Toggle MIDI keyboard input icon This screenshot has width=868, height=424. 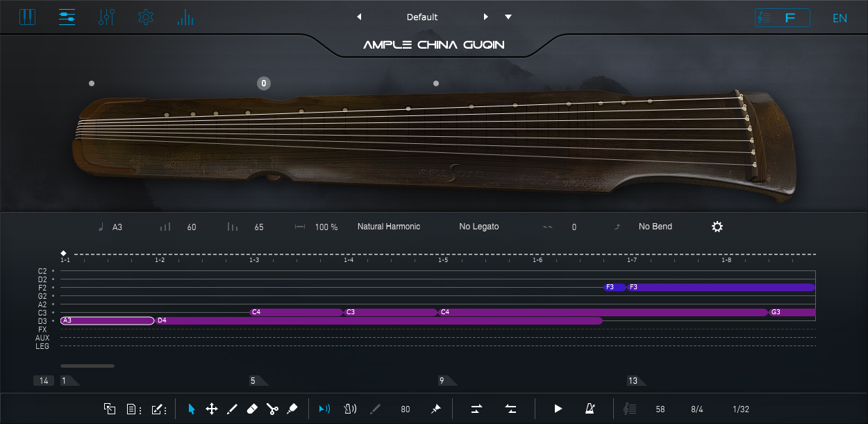tap(351, 409)
